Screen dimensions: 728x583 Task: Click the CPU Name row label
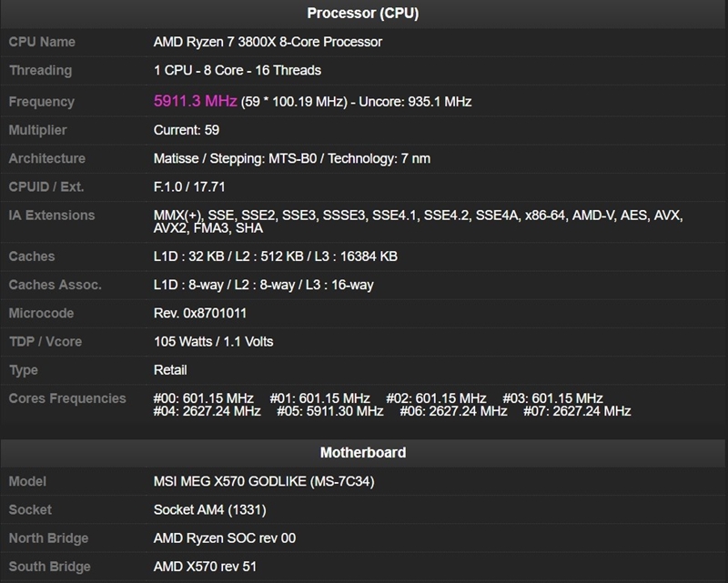coord(42,42)
